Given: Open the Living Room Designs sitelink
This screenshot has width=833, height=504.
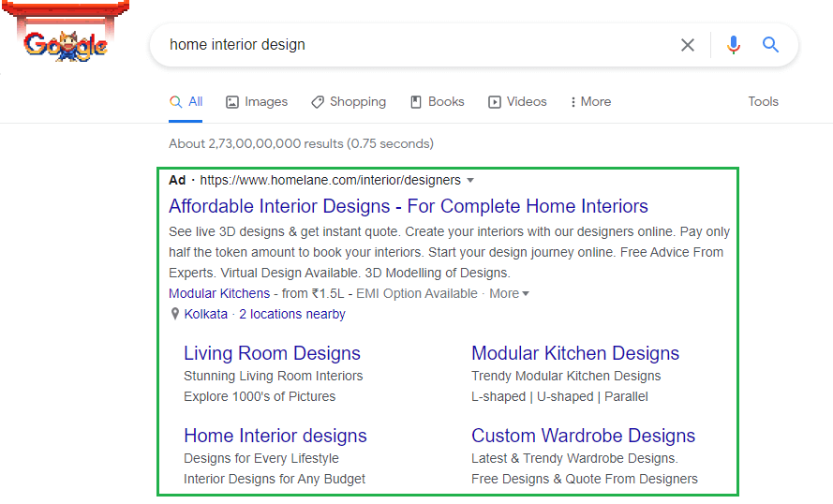Looking at the screenshot, I should coord(272,353).
